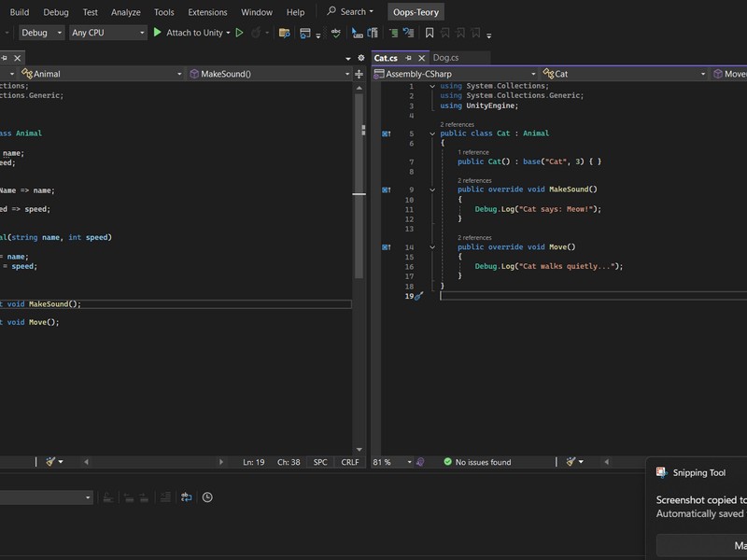Open the Any CPU platform dropdown
This screenshot has height=560, width=747.
(108, 33)
